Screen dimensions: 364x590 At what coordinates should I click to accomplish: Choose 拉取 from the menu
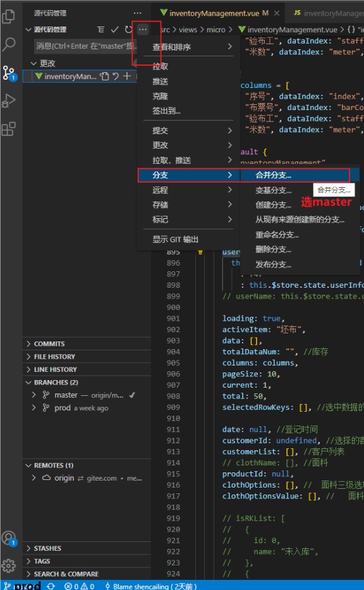coord(189,66)
